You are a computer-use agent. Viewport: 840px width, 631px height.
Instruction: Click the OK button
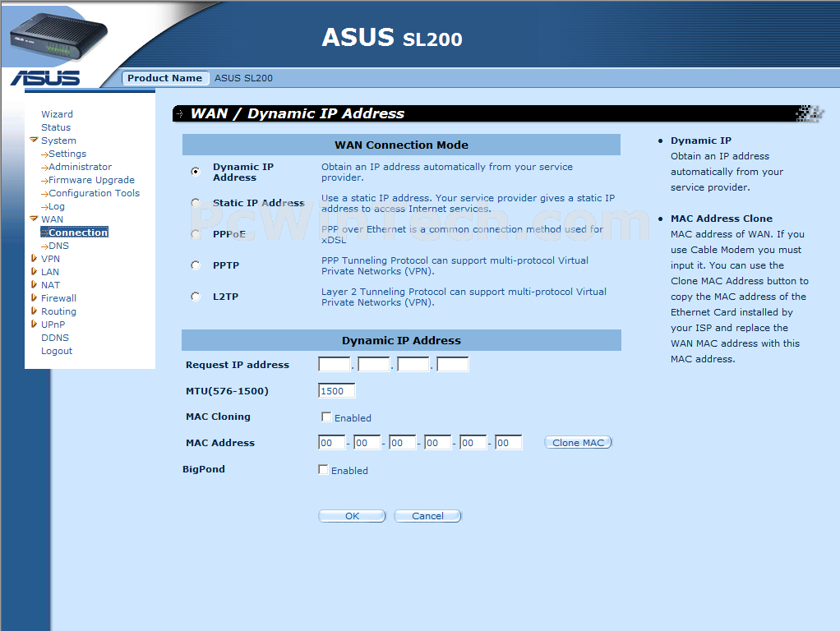(x=352, y=516)
